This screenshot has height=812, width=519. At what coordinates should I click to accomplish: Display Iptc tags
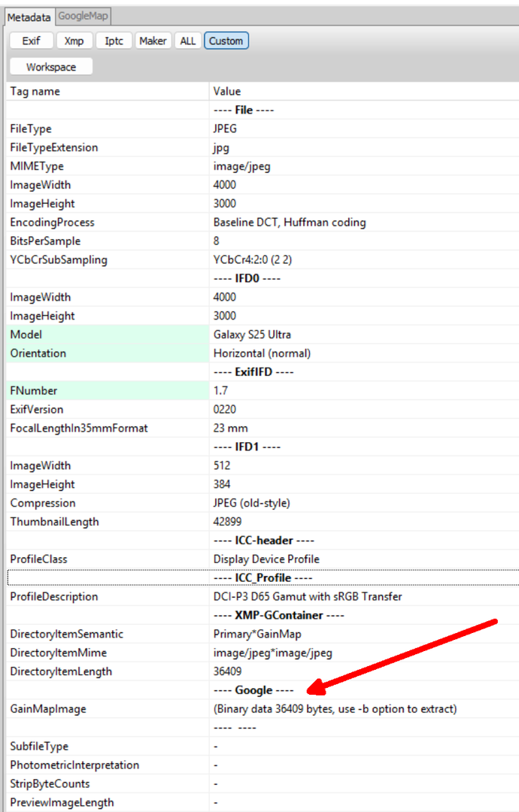114,41
